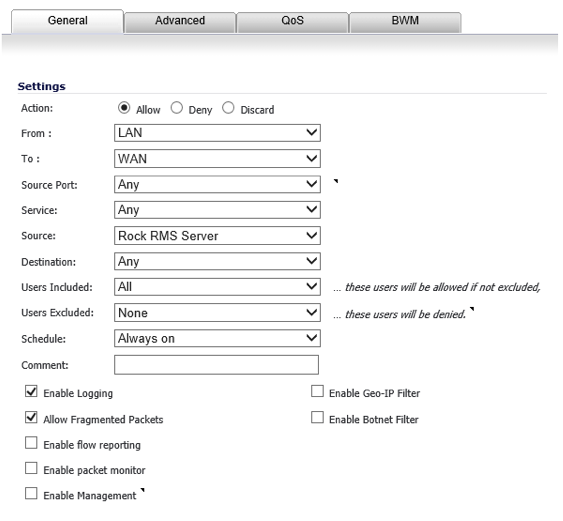Click into the Comment text field
Screen dimensions: 563x521
217,365
